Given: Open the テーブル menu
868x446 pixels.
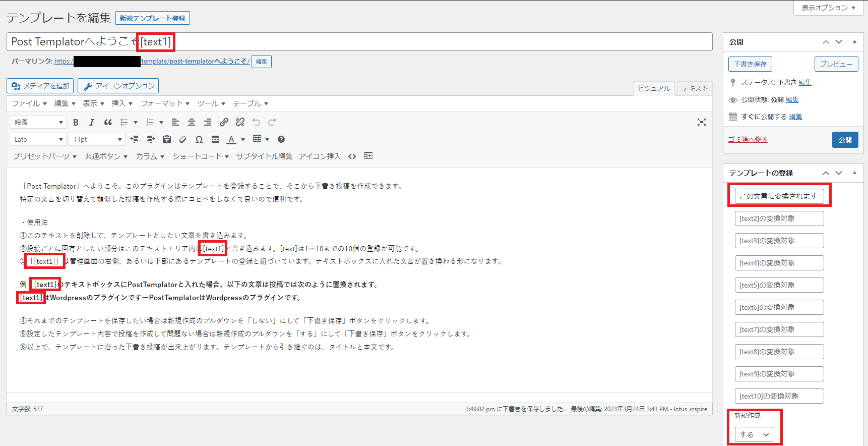Looking at the screenshot, I should tap(250, 103).
